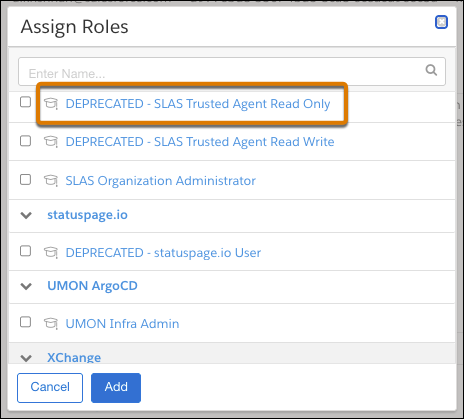Open UMON Infra Admin role link
464x419 pixels.
tap(122, 324)
